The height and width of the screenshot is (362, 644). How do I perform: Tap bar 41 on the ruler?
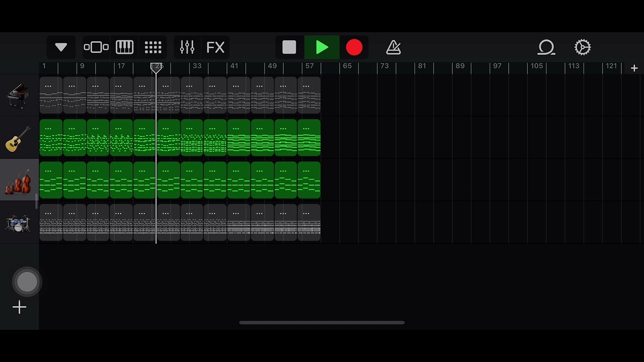234,66
